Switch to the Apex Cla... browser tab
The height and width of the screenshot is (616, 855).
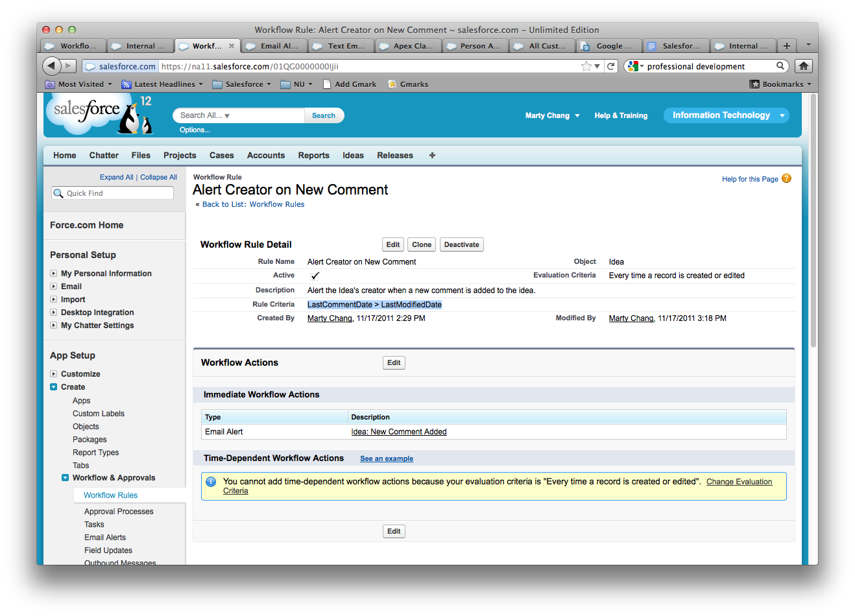click(409, 46)
